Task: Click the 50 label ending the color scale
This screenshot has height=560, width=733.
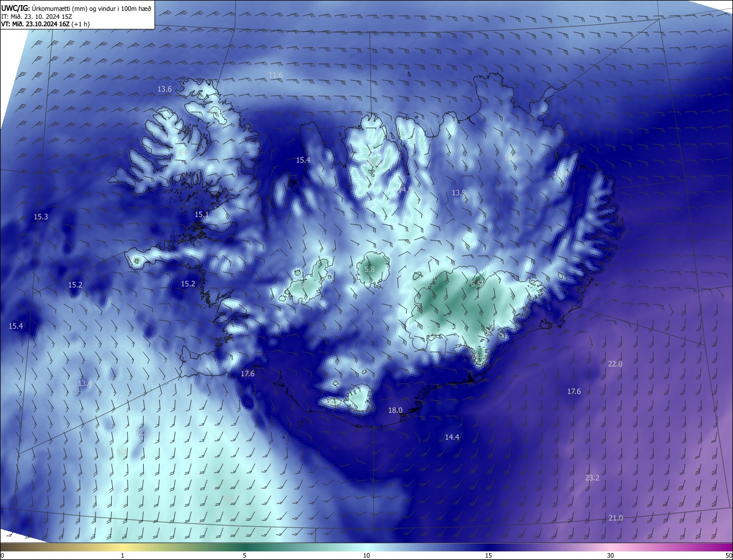Action: click(x=728, y=556)
